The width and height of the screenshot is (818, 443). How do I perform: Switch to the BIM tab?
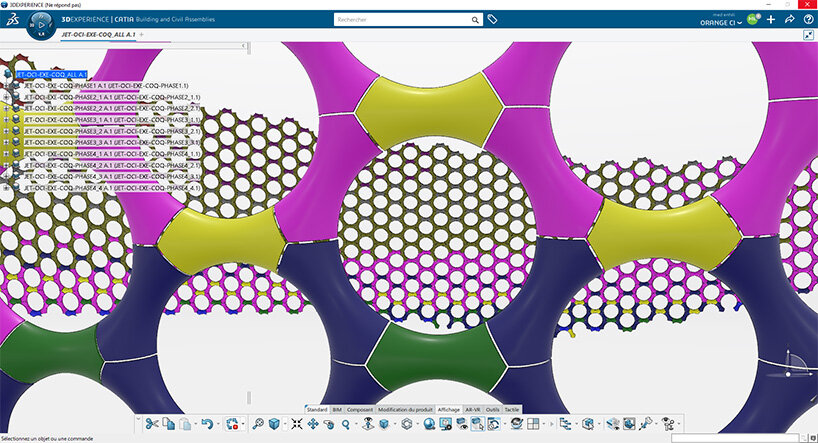[x=337, y=410]
